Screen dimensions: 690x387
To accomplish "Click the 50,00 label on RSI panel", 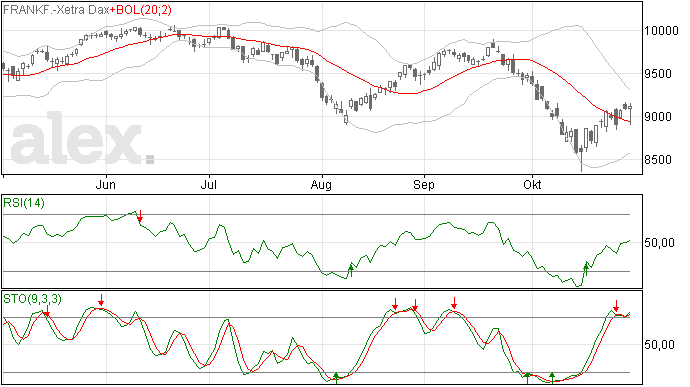I will [659, 243].
